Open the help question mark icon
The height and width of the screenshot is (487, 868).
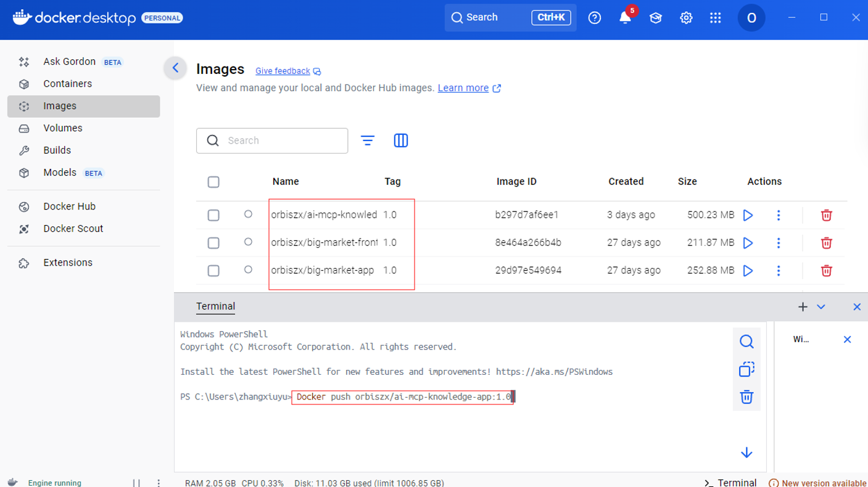coord(595,18)
